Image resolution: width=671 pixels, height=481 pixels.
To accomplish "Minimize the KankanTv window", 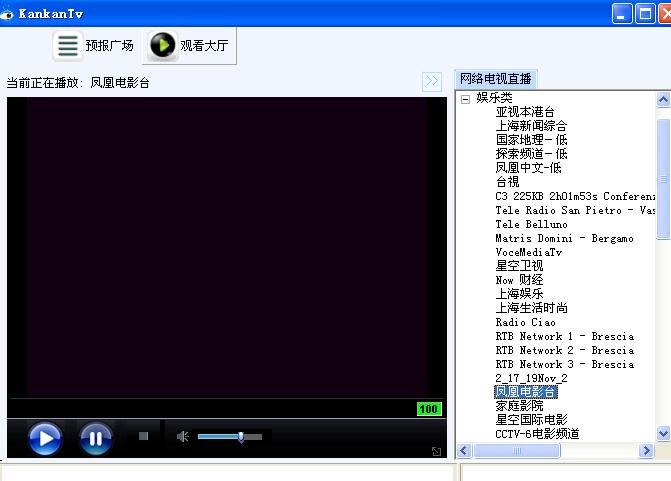I will click(x=622, y=14).
